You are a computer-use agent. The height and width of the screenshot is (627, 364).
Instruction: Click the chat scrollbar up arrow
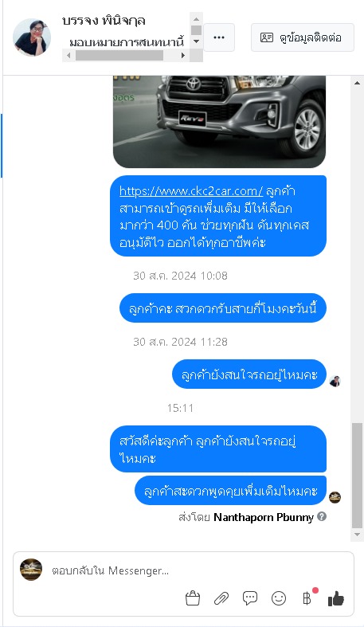click(357, 83)
